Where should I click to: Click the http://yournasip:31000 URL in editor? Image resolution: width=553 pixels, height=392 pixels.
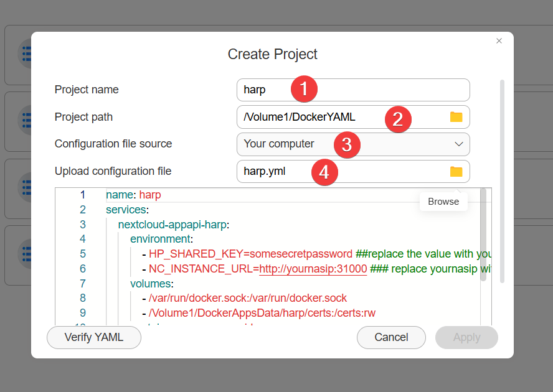(x=313, y=269)
